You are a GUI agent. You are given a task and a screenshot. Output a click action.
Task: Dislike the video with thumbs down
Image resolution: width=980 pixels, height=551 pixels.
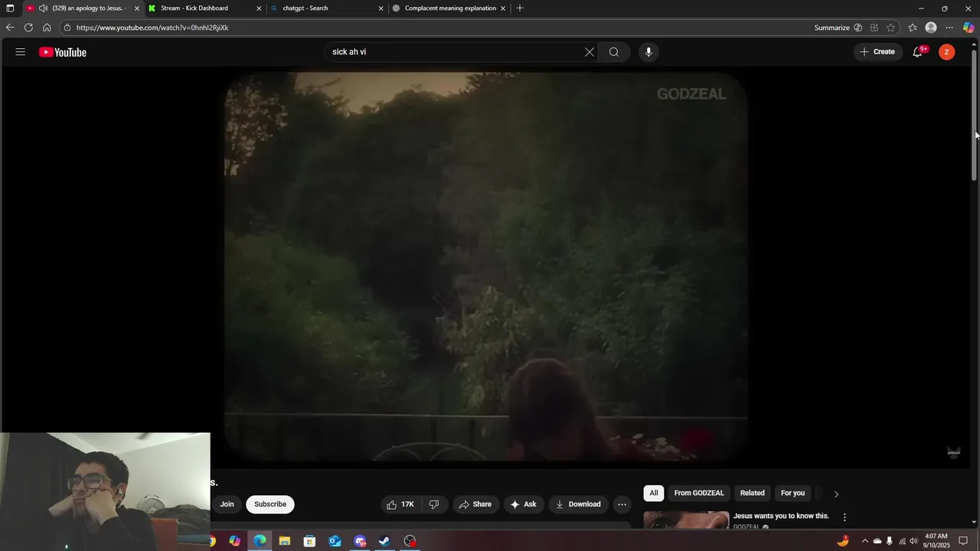pyautogui.click(x=434, y=504)
